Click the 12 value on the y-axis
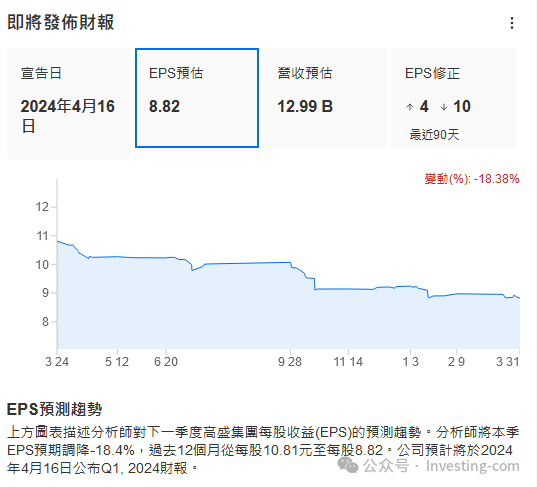Viewport: 537px width, 487px height. [42, 207]
